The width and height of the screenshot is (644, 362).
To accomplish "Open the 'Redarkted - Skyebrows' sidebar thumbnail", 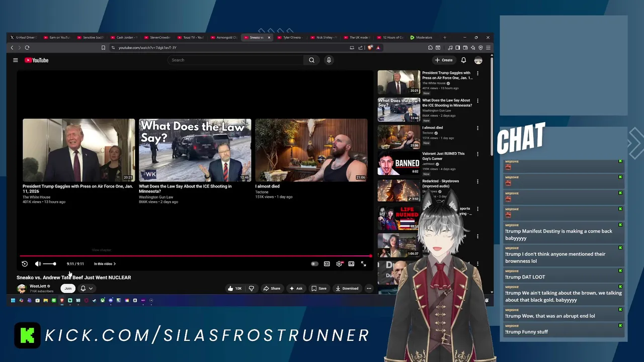I will click(398, 191).
